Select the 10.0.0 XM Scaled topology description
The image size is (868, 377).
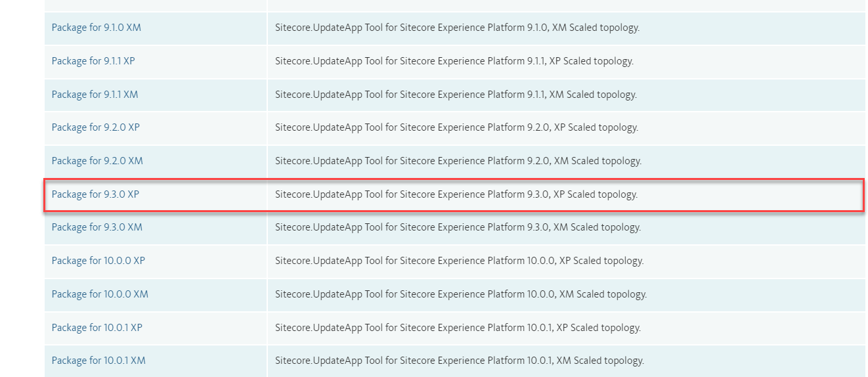point(461,294)
